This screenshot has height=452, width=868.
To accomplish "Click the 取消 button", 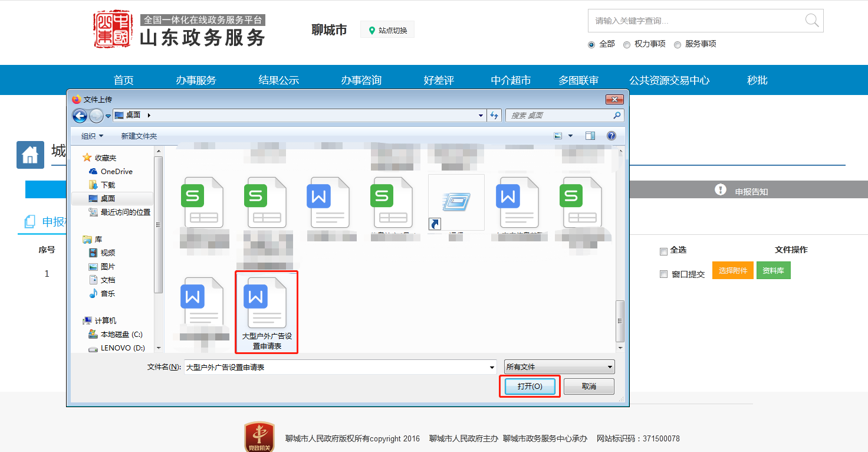I will click(588, 387).
